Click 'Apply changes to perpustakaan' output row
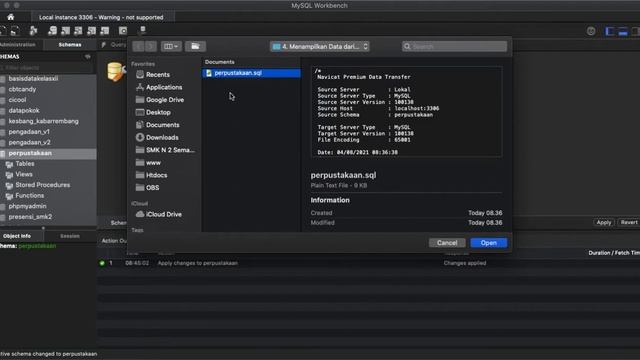This screenshot has height=360, width=640. 198,263
